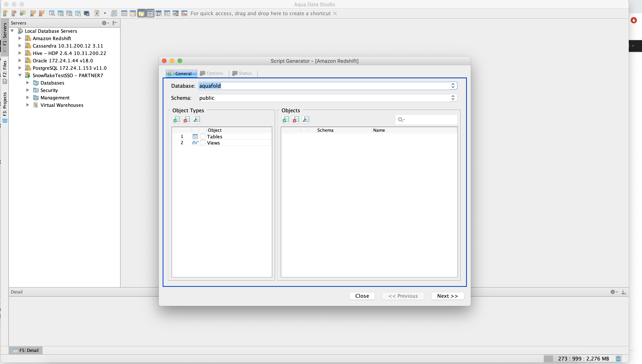Image resolution: width=642 pixels, height=364 pixels.
Task: Click check-all icon in Object Types
Action: 176,120
